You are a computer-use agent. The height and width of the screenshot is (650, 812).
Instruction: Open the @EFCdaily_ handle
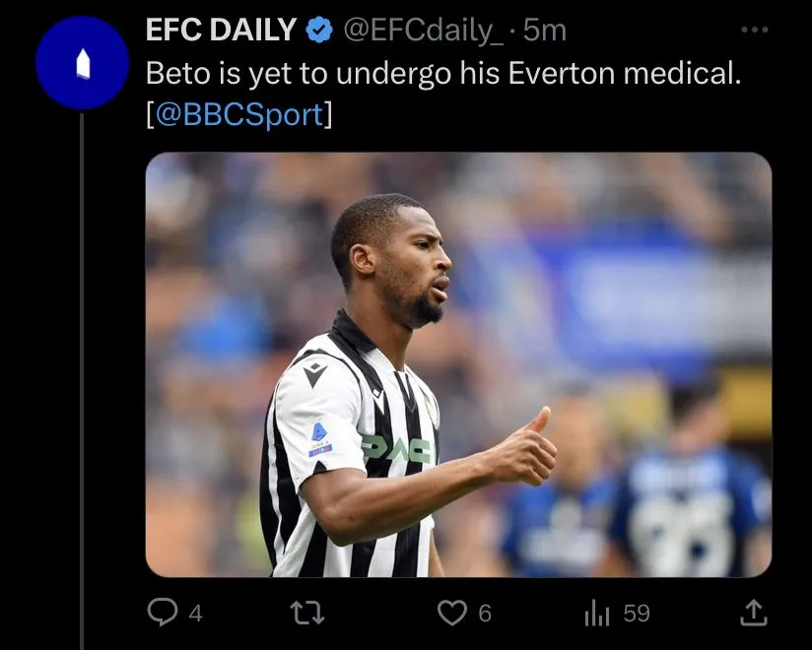tap(422, 32)
